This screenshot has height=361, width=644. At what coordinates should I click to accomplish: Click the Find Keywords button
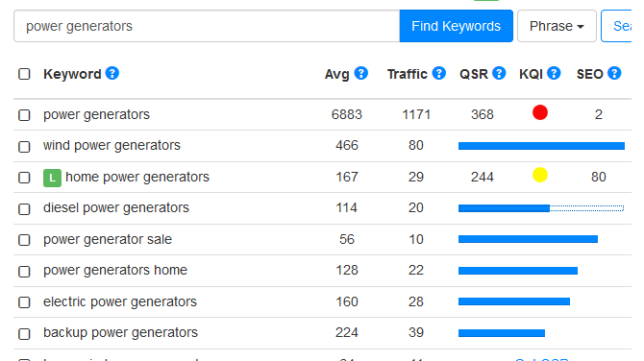coord(456,26)
